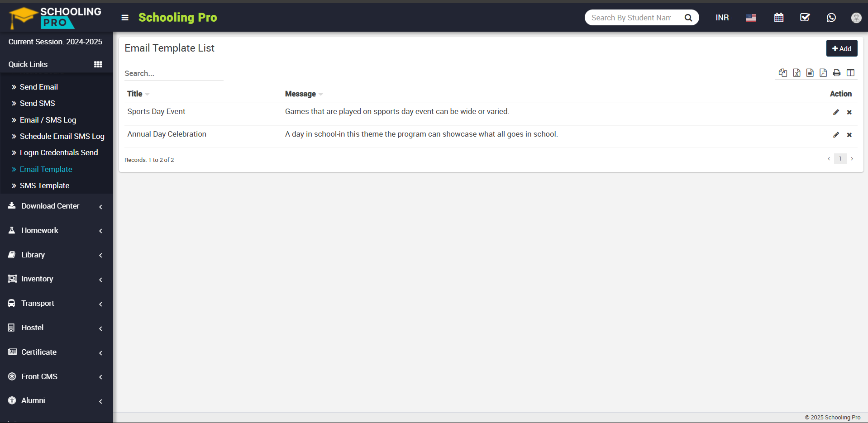
Task: Open Send SMS page
Action: tap(38, 103)
